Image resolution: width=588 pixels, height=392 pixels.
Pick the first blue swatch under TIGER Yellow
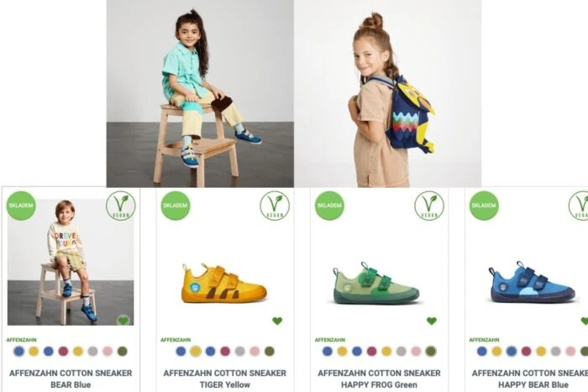181,351
